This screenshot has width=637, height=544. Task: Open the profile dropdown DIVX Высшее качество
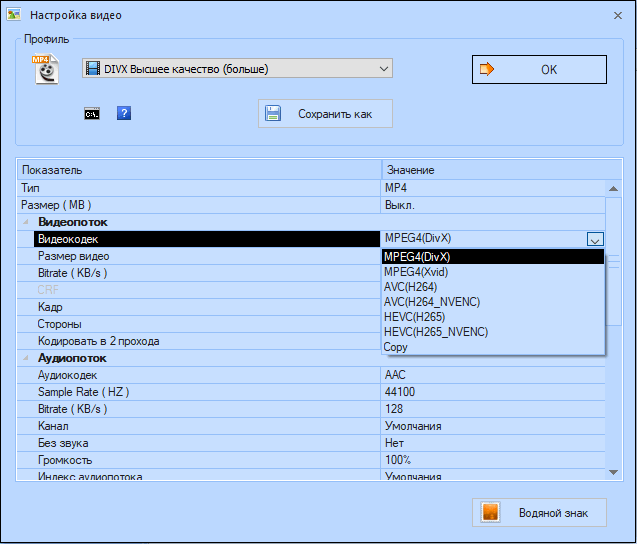[x=237, y=69]
